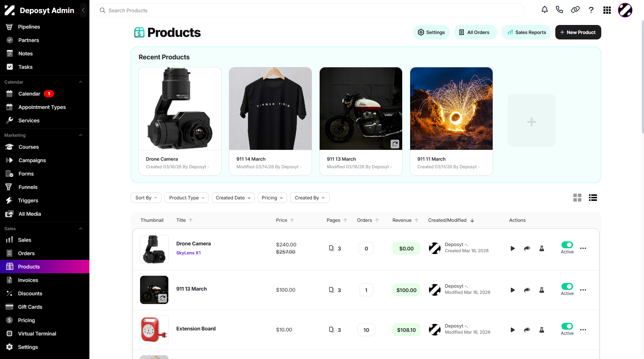Viewport: 644px width, 359px height.
Task: Open the Product Type filter dropdown
Action: 186,198
